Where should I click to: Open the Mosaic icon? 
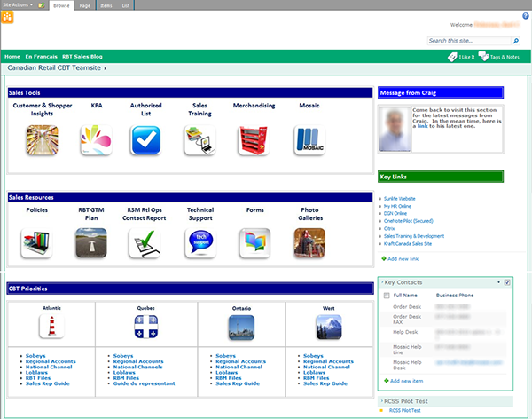(x=309, y=140)
